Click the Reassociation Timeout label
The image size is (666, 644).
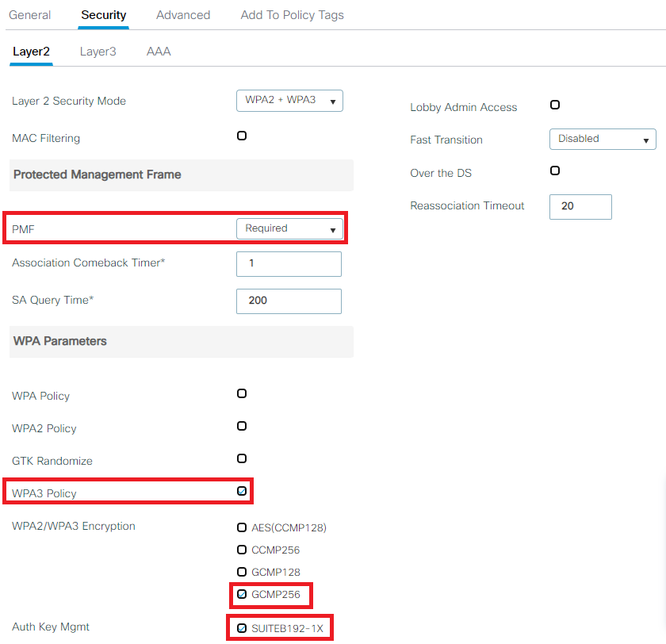tap(467, 205)
